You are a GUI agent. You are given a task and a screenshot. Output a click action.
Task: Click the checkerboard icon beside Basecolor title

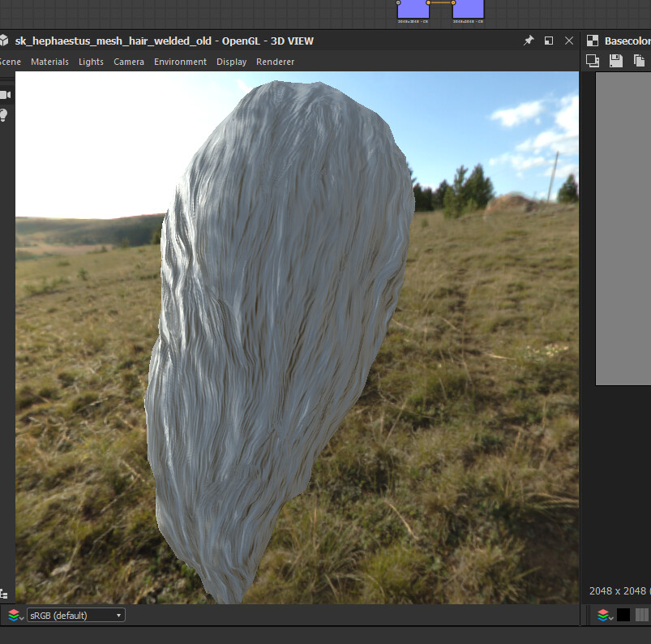click(593, 41)
